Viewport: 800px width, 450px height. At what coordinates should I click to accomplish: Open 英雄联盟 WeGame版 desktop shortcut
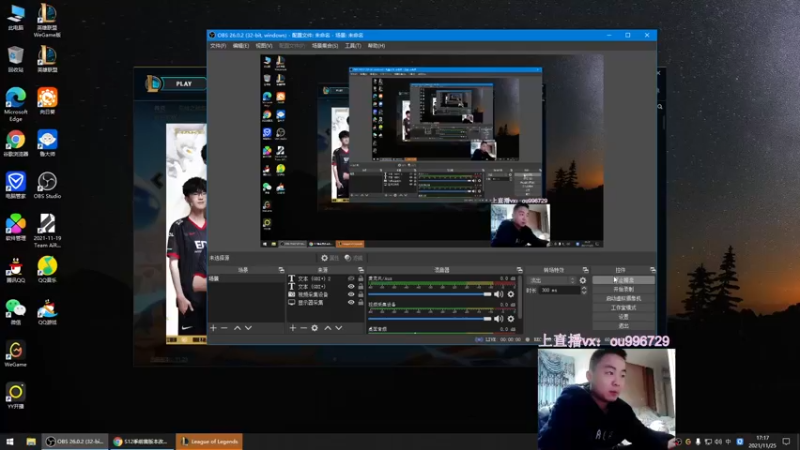coord(47,19)
